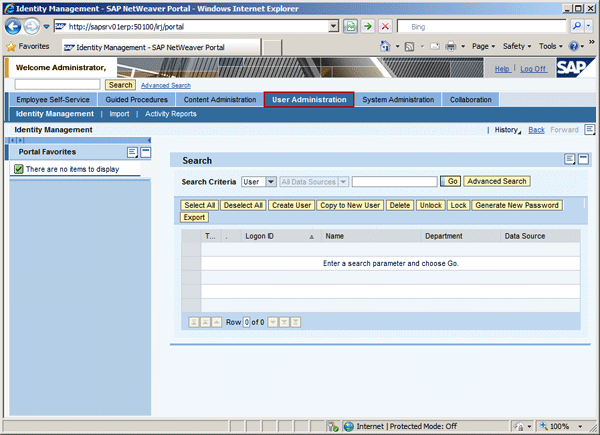This screenshot has width=600, height=435.
Task: Open the All Data Sources dropdown
Action: [343, 182]
